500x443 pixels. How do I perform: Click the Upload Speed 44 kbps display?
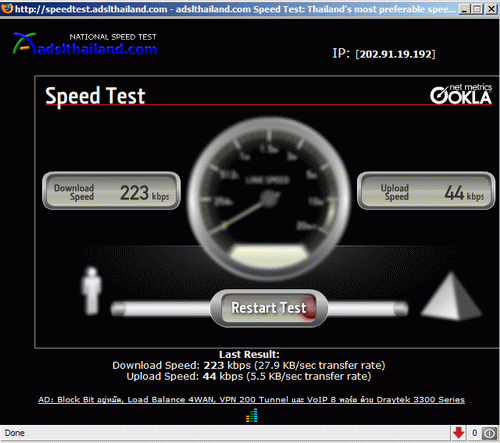[426, 191]
